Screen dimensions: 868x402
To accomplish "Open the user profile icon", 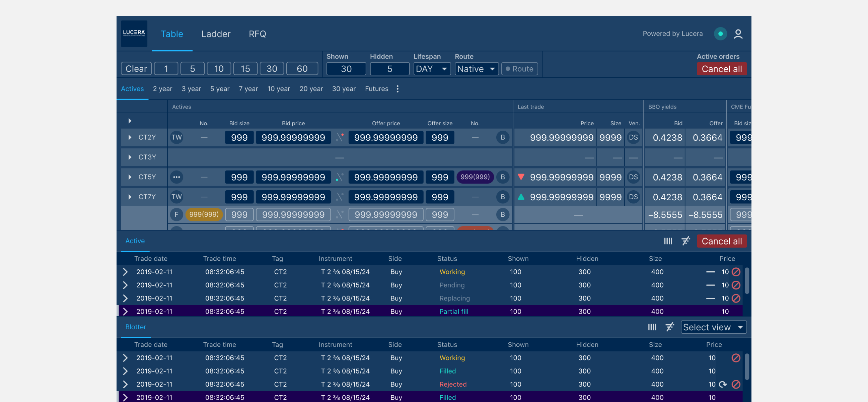I will click(738, 34).
